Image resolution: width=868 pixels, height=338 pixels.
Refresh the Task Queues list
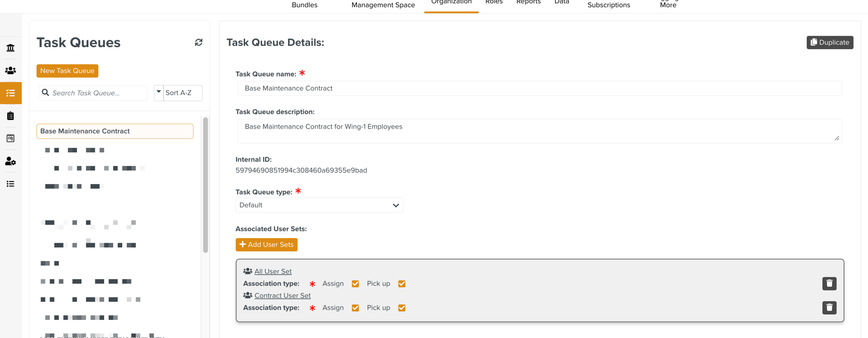[199, 42]
